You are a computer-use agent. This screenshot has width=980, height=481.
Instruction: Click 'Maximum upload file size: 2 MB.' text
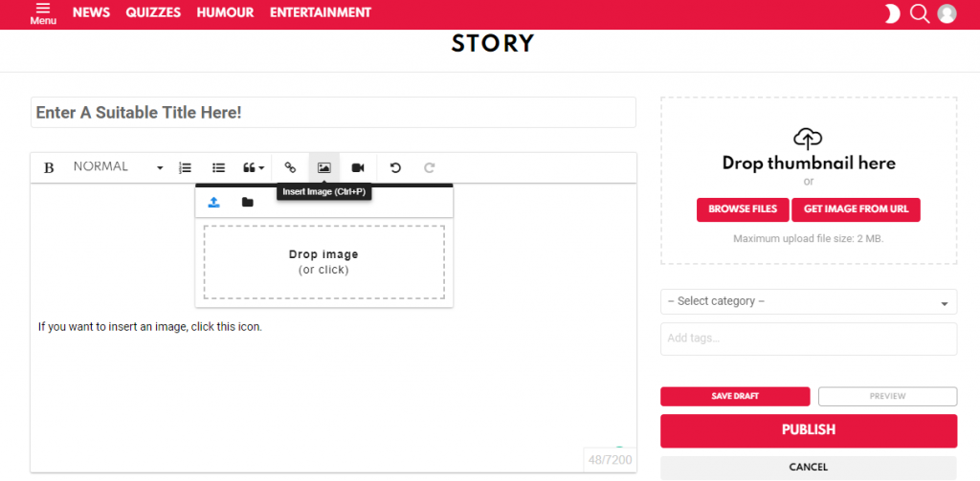809,239
